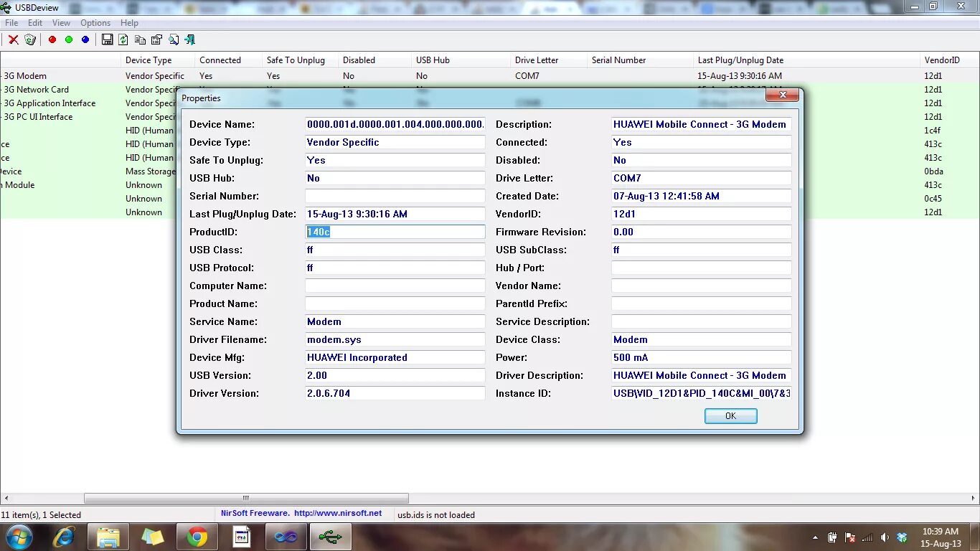Sort by Last Plug/Unplug Date column header

807,60
